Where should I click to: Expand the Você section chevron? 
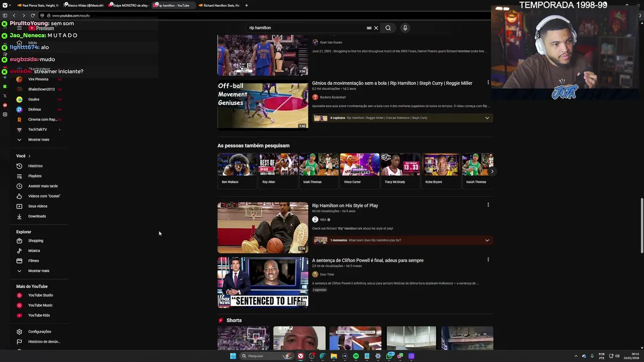click(29, 156)
